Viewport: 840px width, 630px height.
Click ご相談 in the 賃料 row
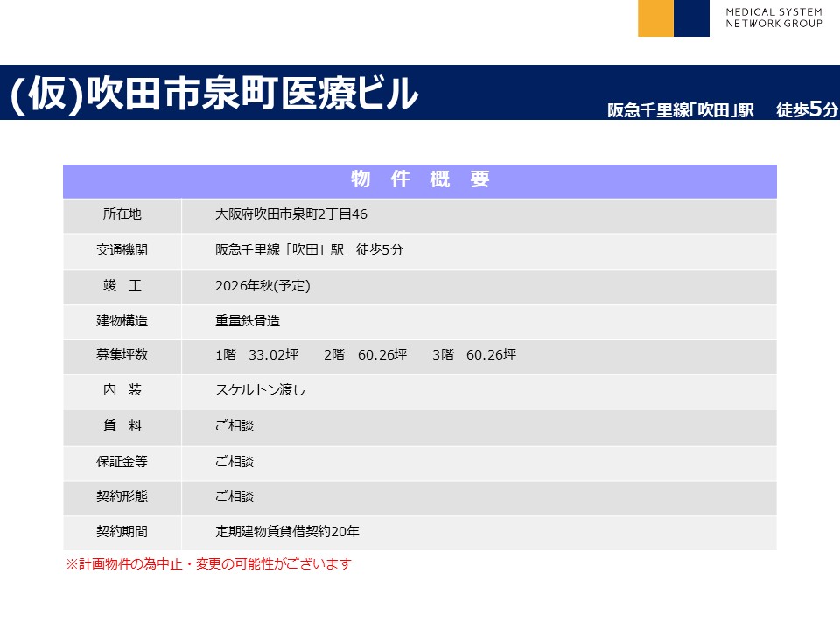coord(234,426)
